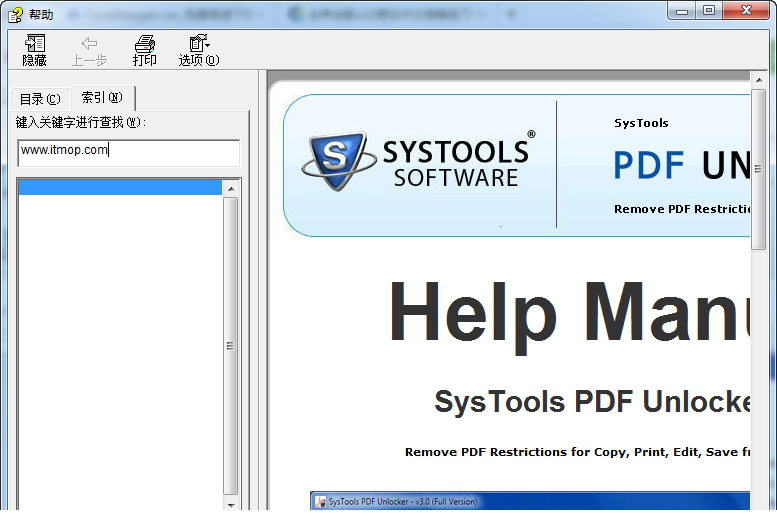Image resolution: width=777 pixels, height=530 pixels.
Task: Click the 'SysTools' banner text
Action: coord(641,123)
